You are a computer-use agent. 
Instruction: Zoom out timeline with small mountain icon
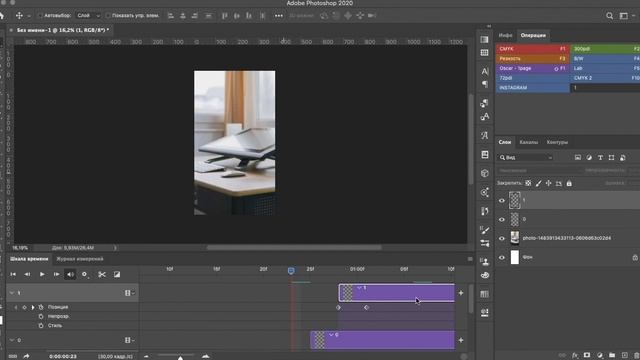146,356
